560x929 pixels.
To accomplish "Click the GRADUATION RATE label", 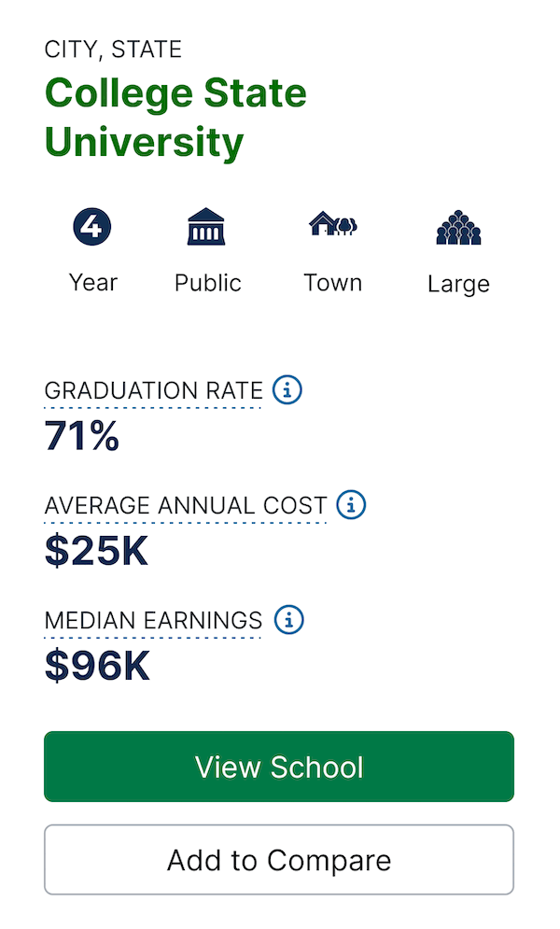I will [153, 391].
